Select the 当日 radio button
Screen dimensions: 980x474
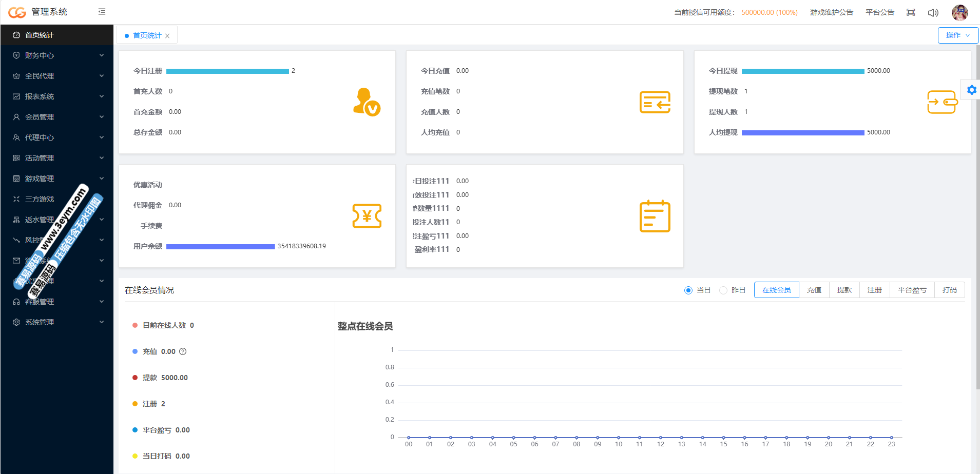click(x=688, y=290)
